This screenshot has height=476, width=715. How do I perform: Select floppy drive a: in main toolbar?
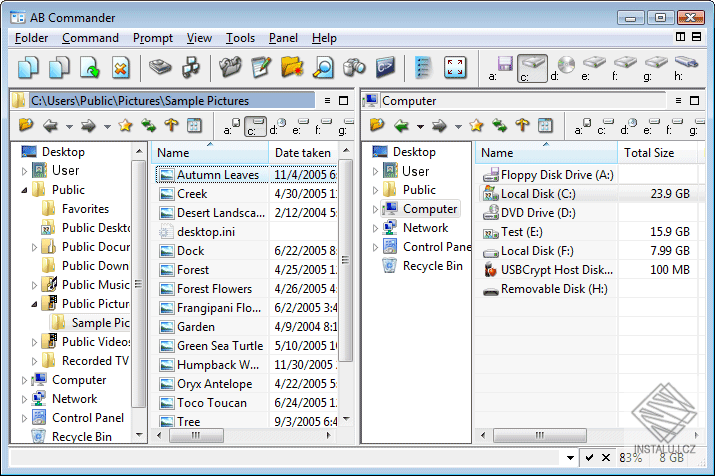pos(500,68)
